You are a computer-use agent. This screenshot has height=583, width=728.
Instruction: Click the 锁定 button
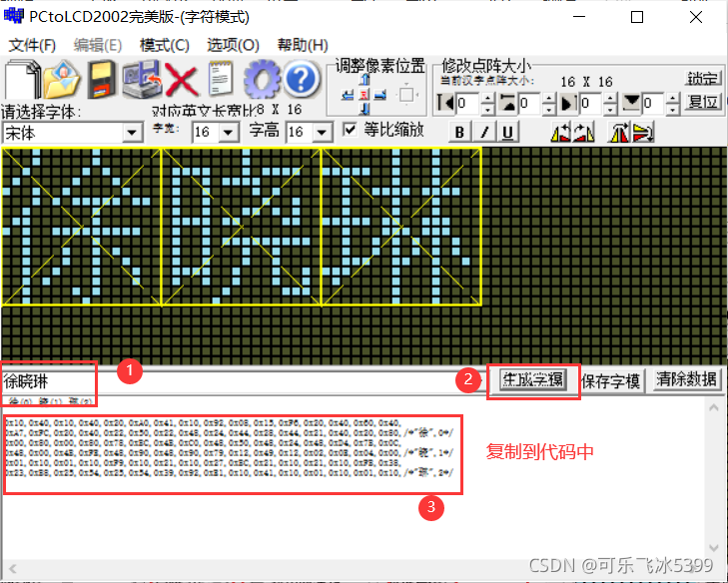pos(703,79)
